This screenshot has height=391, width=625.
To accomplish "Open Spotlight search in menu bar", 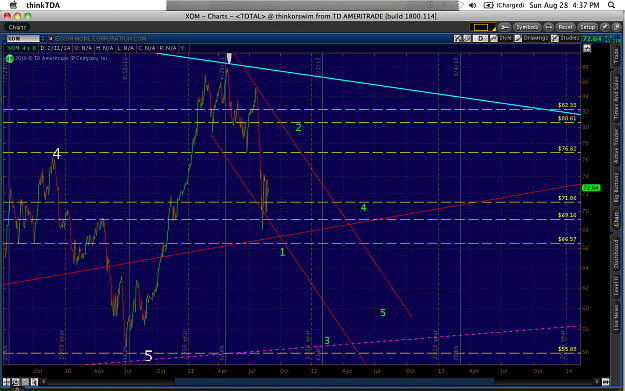I will click(611, 5).
